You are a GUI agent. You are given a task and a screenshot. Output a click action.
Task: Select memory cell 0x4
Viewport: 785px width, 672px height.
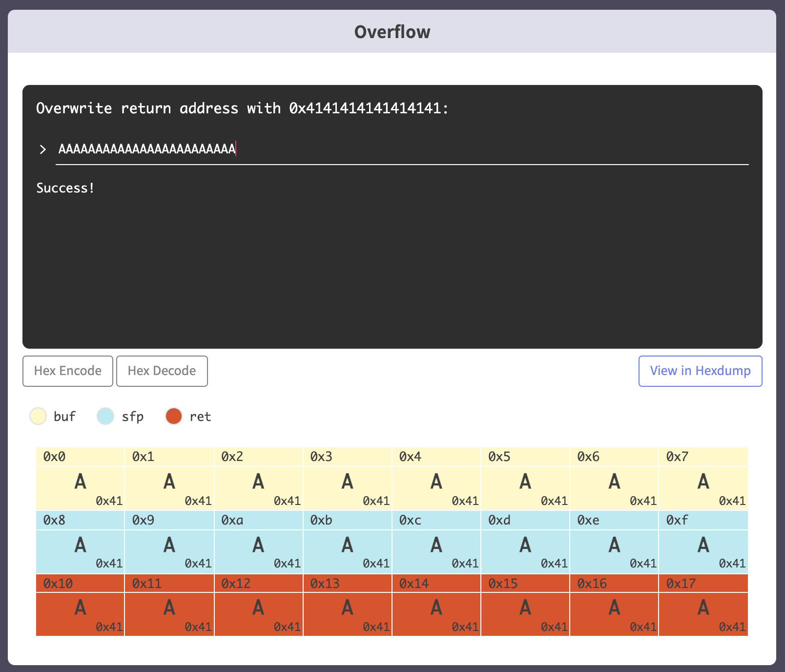point(436,479)
